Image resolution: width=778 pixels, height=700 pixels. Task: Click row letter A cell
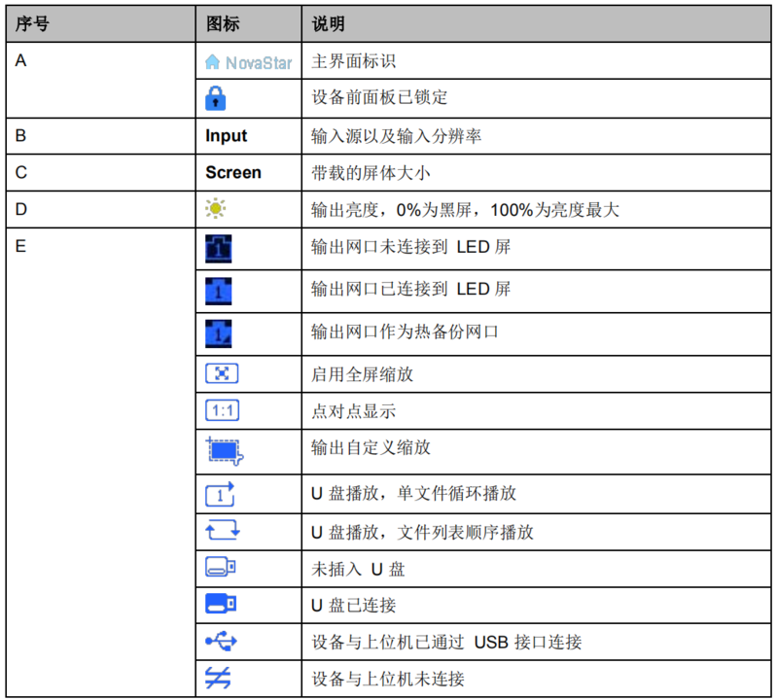[x=101, y=80]
